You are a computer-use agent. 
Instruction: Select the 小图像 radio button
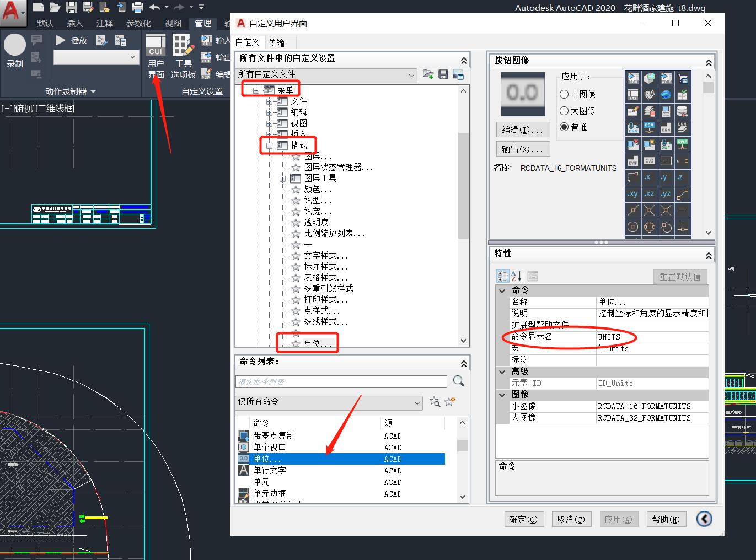tap(564, 94)
